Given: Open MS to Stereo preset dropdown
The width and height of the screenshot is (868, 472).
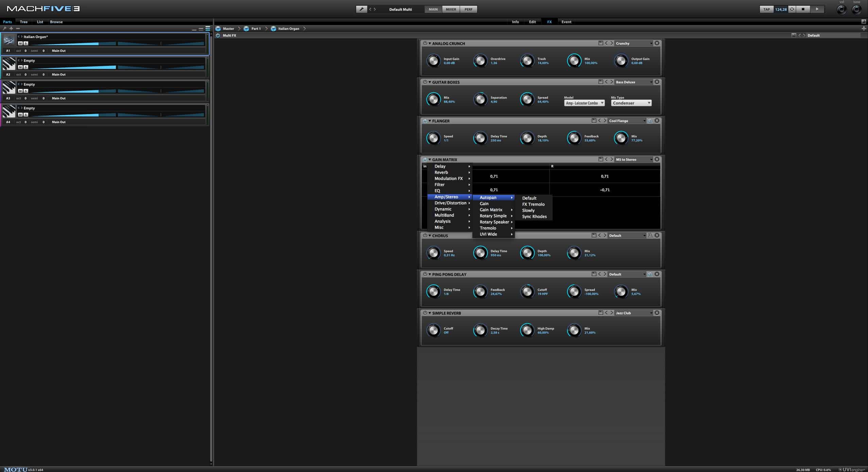Looking at the screenshot, I should coord(634,159).
